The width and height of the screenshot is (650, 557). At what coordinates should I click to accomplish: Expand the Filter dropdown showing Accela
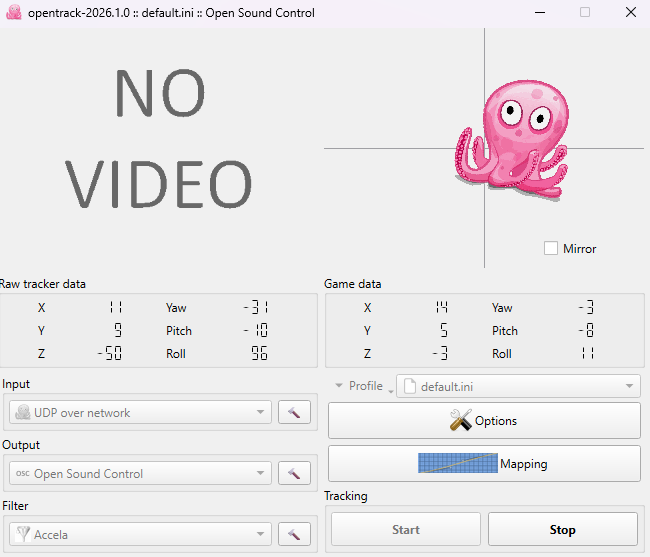tap(139, 535)
